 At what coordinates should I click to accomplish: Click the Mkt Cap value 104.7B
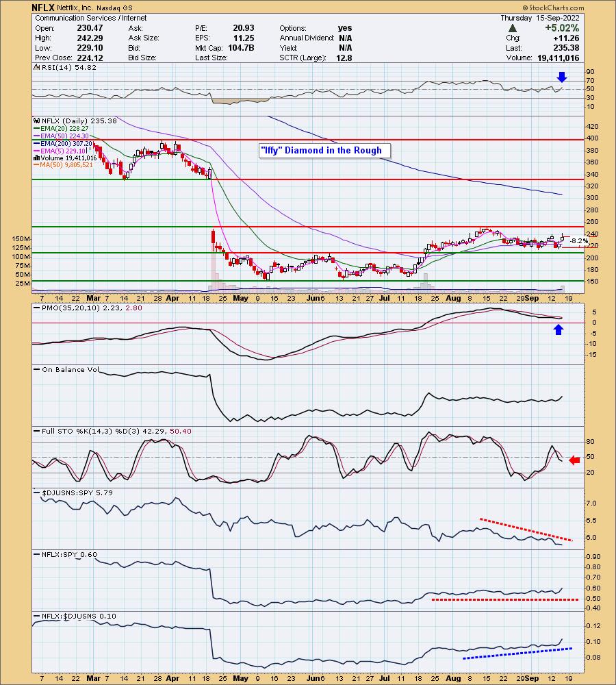(241, 48)
